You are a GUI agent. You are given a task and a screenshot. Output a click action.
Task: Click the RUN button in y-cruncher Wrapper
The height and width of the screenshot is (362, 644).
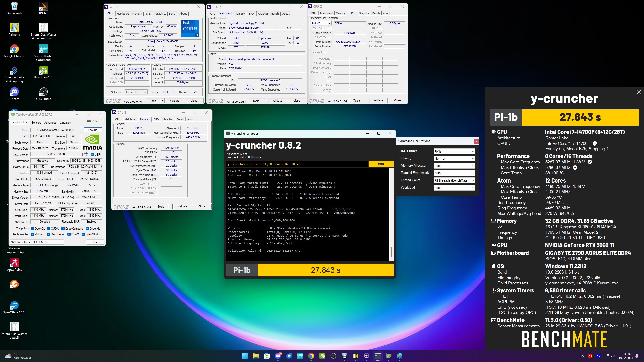click(x=381, y=164)
